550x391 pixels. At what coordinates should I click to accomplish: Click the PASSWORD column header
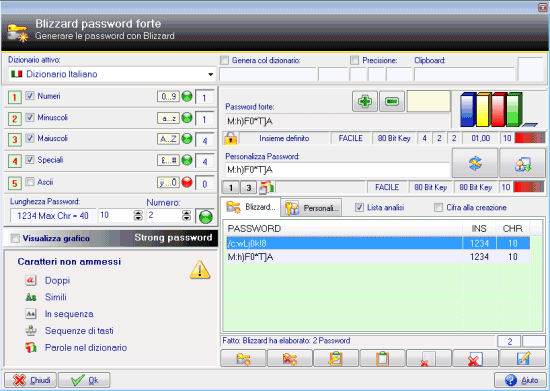point(343,229)
